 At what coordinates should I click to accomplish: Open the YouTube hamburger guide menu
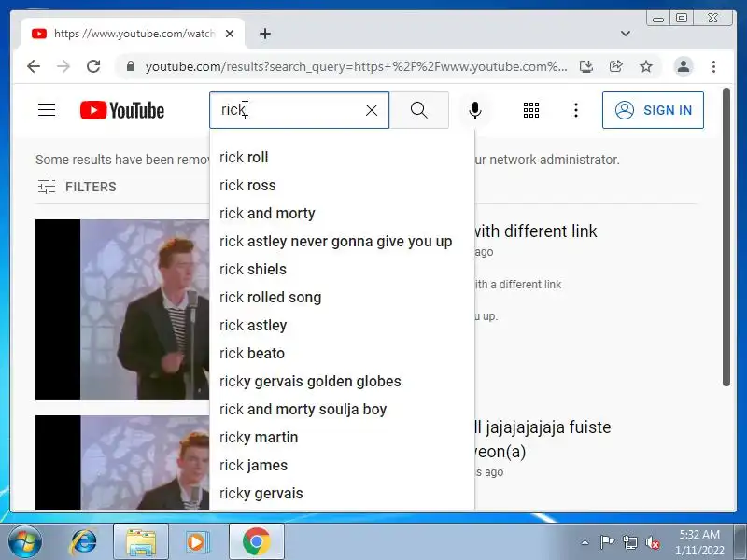47,110
